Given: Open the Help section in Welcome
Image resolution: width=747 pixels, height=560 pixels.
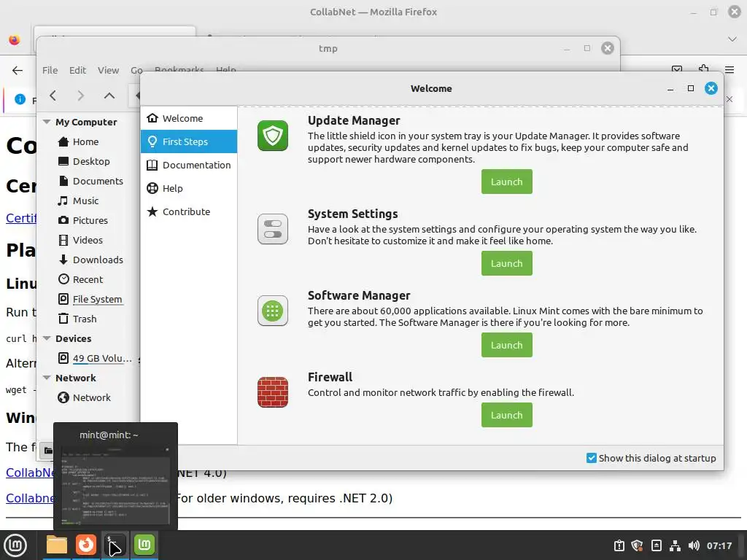Looking at the screenshot, I should (x=189, y=188).
